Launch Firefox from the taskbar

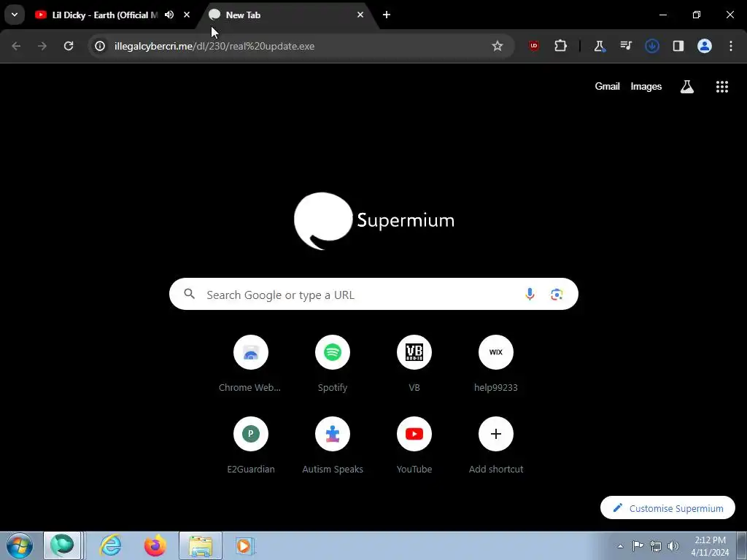155,545
